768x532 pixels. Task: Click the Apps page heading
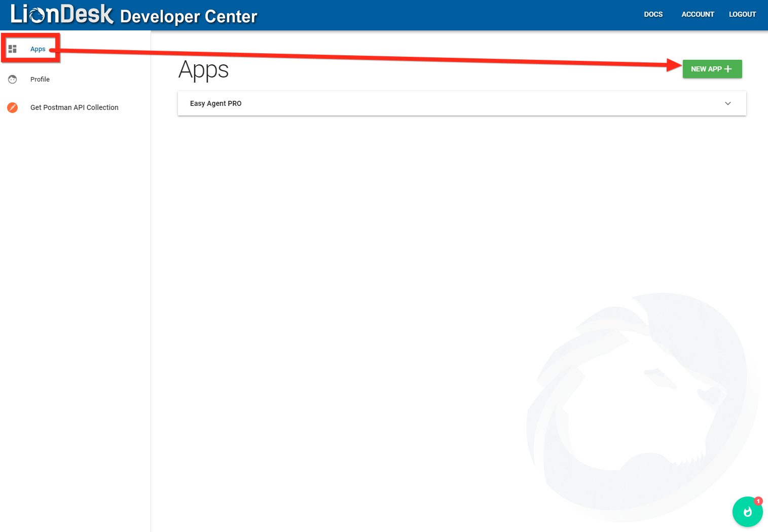pos(204,70)
